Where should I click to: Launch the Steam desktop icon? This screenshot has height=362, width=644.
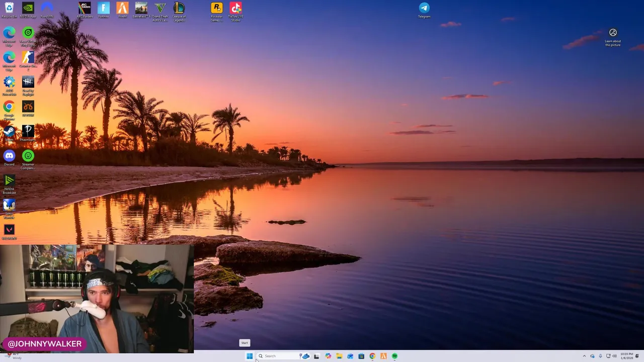(x=9, y=134)
